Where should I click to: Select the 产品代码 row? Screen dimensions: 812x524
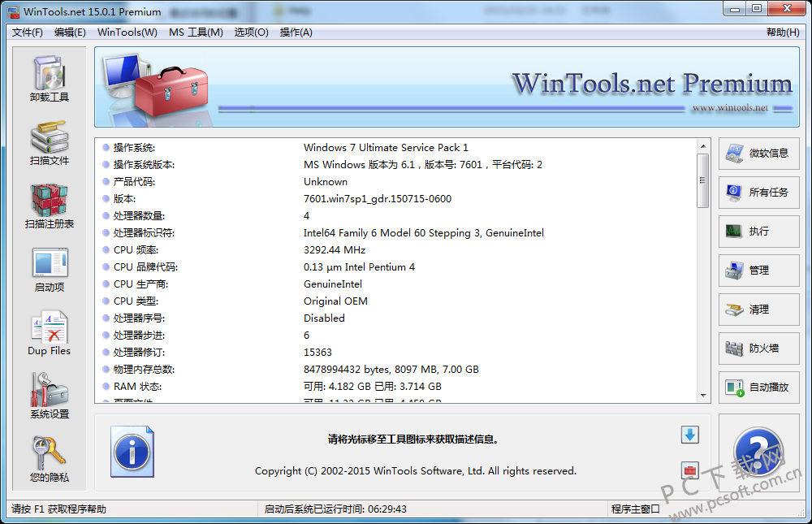(x=396, y=182)
